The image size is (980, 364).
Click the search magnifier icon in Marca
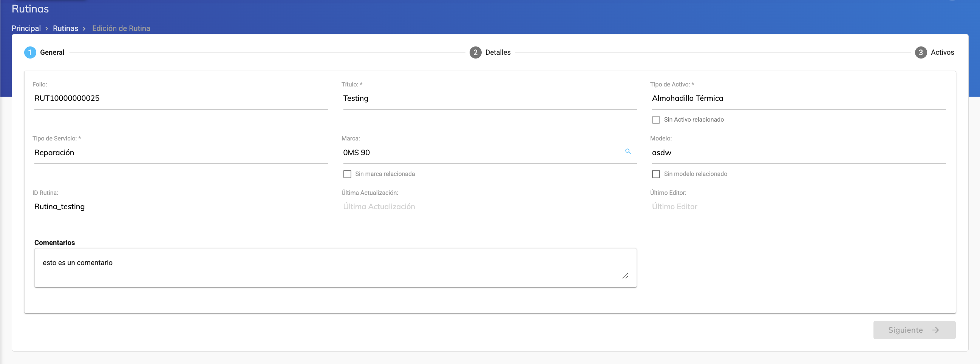(628, 151)
